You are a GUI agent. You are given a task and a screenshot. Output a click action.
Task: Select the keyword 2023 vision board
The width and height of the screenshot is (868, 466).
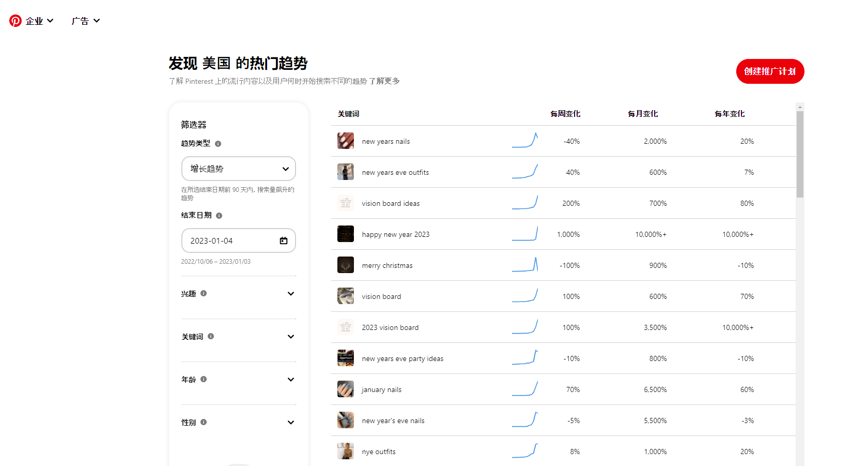390,327
